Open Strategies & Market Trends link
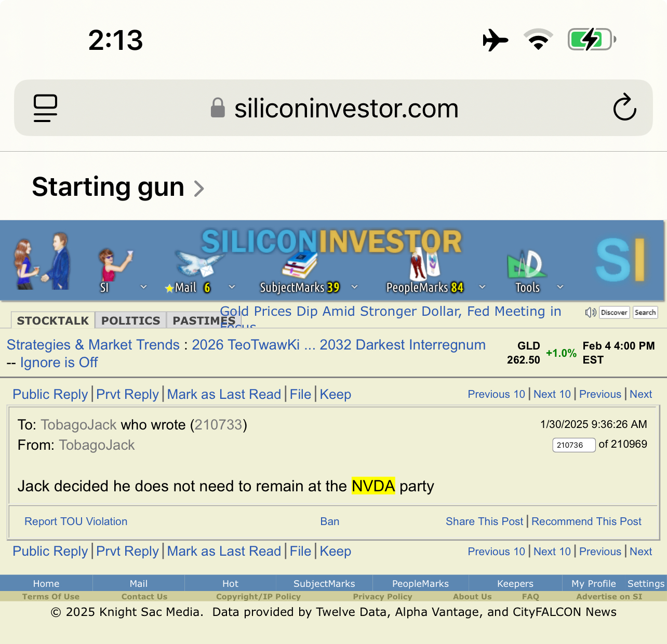Viewport: 667px width, 644px height. coord(93,345)
